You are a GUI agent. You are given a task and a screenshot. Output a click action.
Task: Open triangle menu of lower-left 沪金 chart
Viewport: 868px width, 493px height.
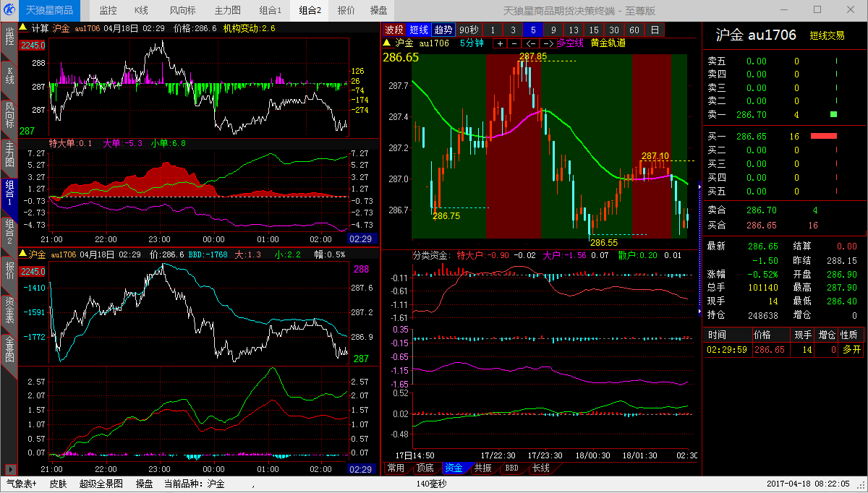coord(22,254)
